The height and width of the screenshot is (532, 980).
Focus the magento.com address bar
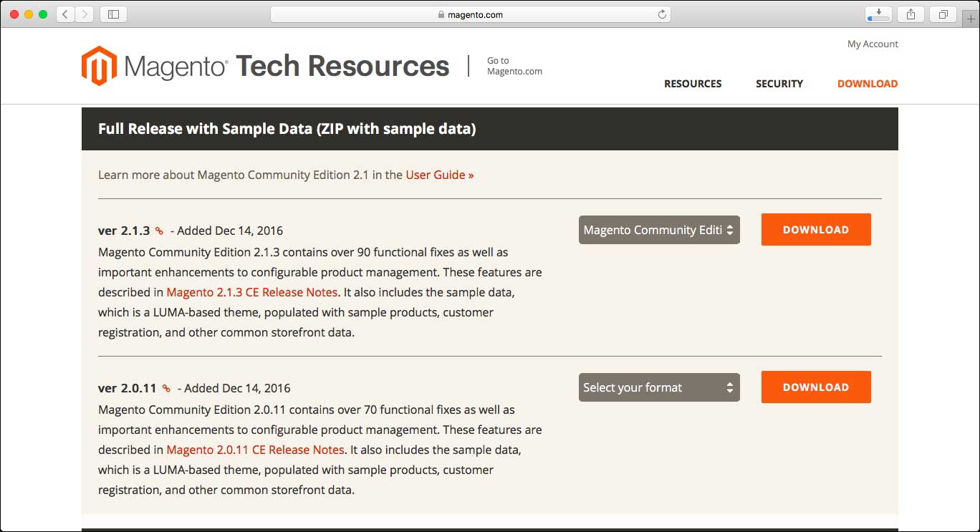470,14
